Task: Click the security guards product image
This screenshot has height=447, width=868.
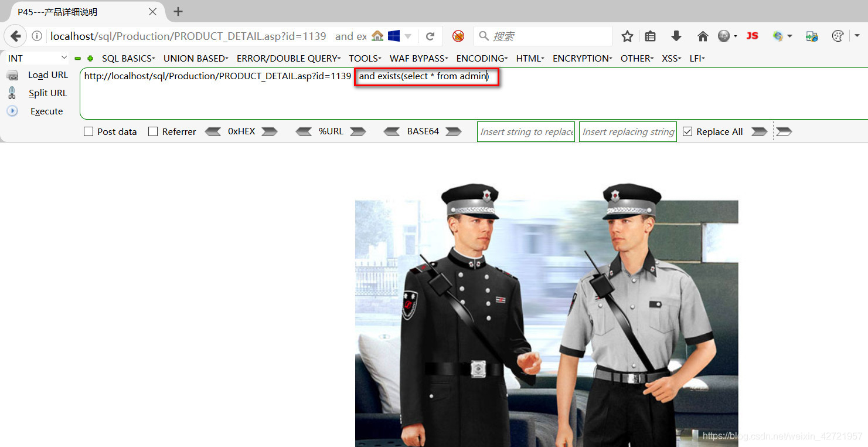Action: [x=546, y=315]
